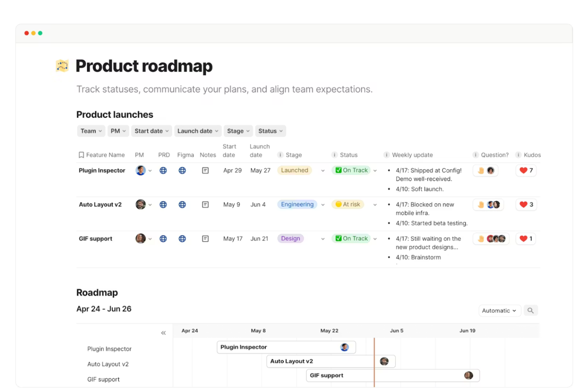
Task: Click the Kudos column info icon
Action: [x=518, y=155]
